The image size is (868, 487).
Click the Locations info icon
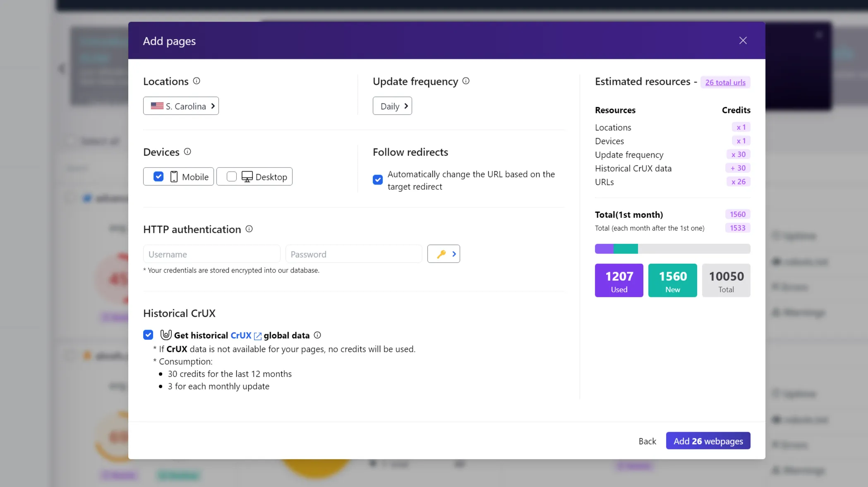(x=197, y=81)
